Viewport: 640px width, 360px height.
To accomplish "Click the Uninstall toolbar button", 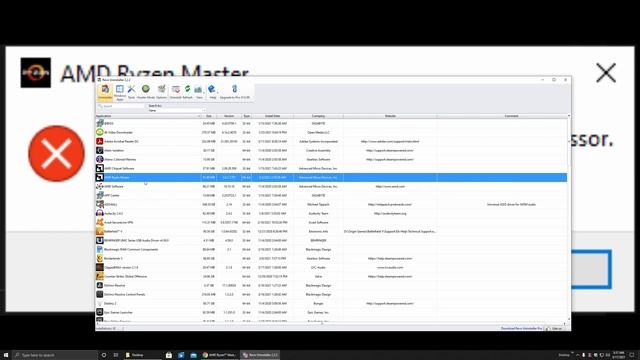I will click(176, 92).
